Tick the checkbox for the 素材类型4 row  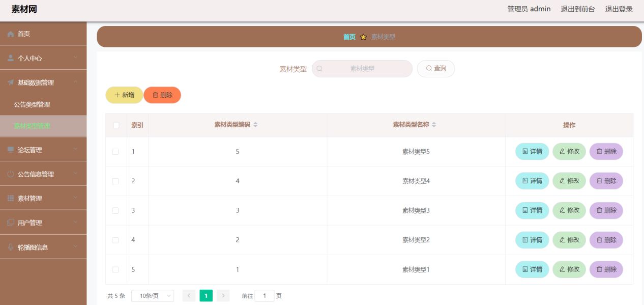click(x=115, y=181)
